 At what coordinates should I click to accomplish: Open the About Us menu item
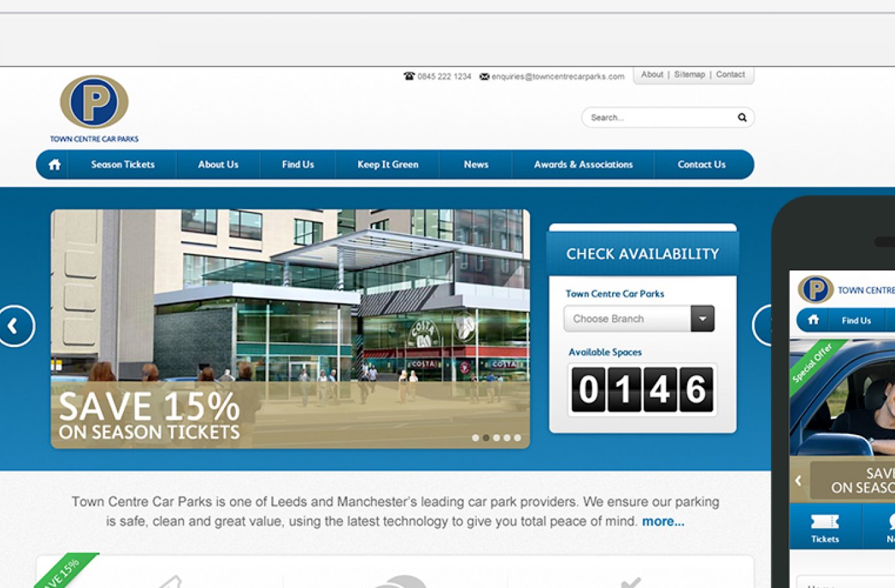(218, 165)
